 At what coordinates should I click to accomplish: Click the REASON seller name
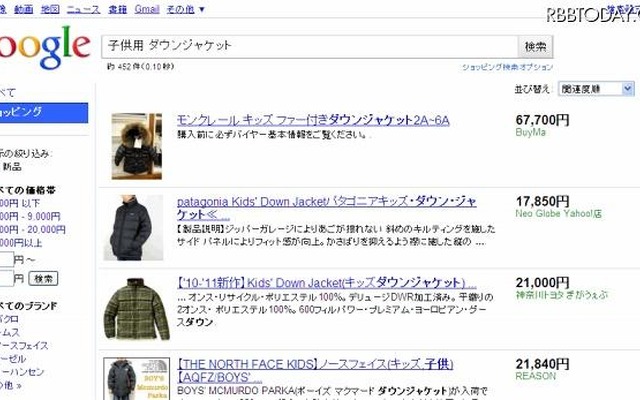536,376
